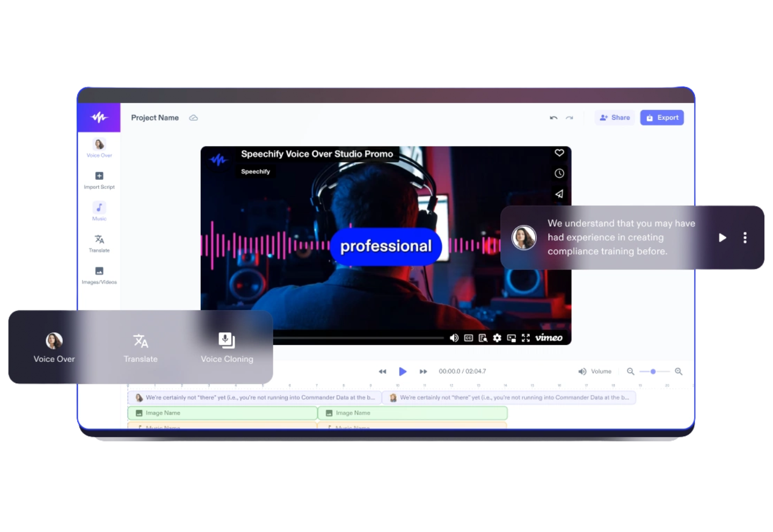Open the Music sidebar tool
The image size is (773, 532).
pyautogui.click(x=99, y=211)
